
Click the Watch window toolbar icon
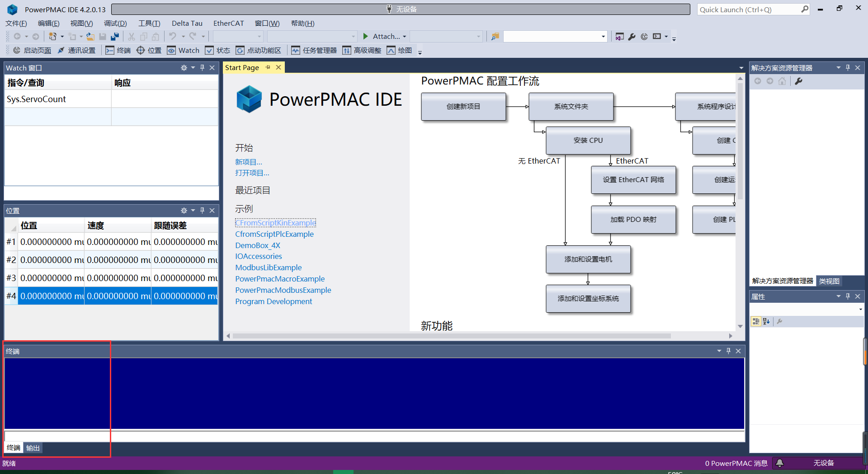(183, 50)
